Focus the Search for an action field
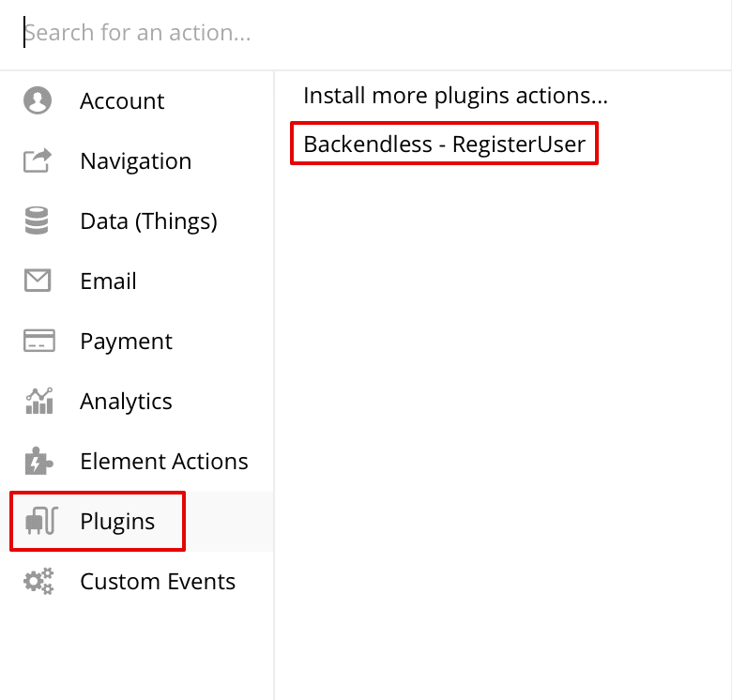 pyautogui.click(x=366, y=35)
